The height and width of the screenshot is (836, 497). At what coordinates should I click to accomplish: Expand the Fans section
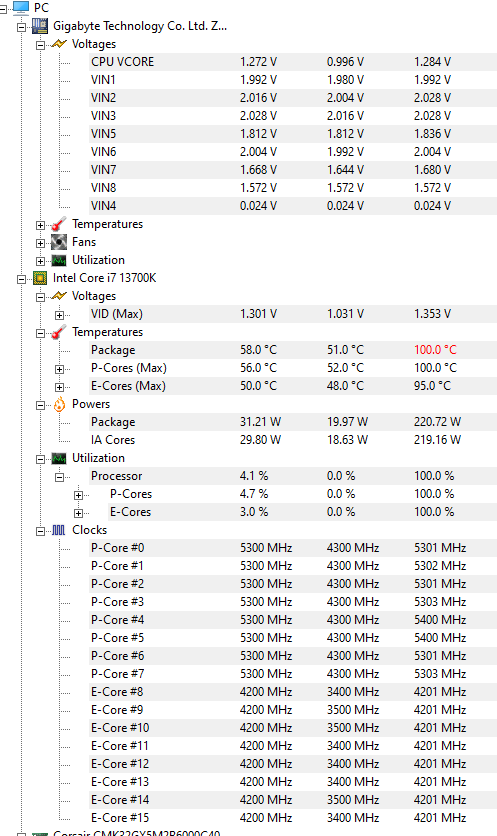[x=41, y=243]
